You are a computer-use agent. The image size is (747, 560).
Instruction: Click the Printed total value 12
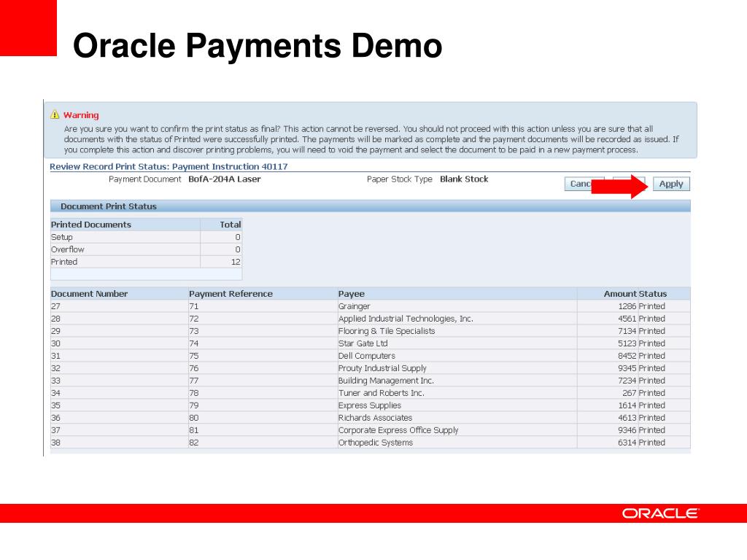click(x=236, y=262)
